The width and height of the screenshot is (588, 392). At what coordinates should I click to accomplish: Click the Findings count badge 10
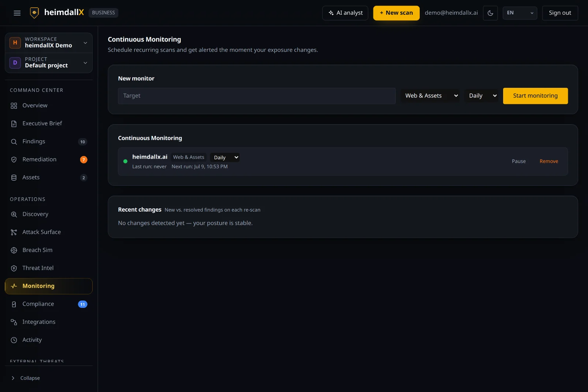click(83, 142)
